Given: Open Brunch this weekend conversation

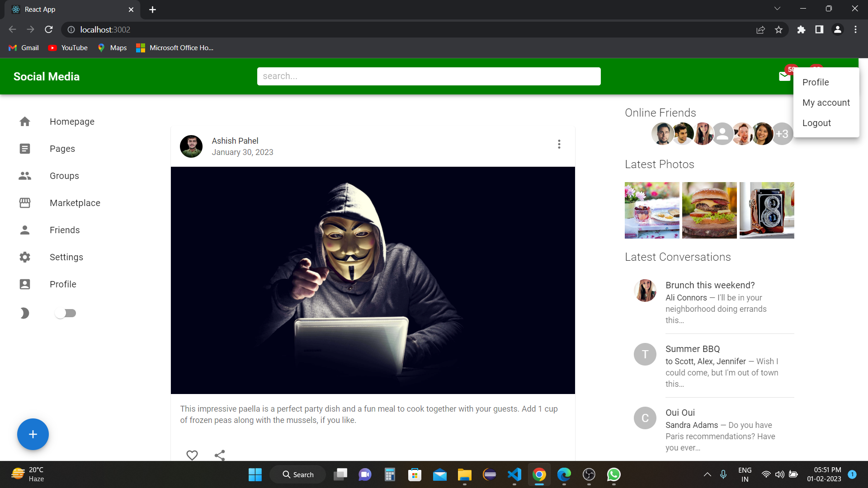Looking at the screenshot, I should click(x=710, y=302).
